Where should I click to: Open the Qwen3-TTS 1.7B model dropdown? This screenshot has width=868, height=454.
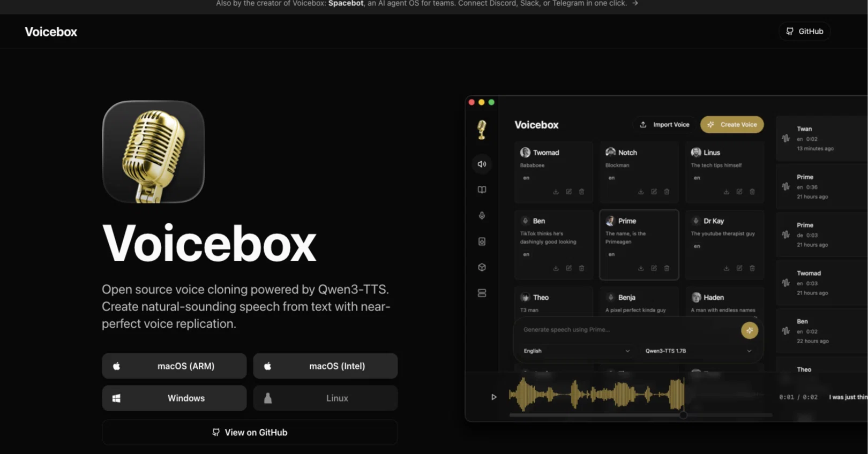pos(698,351)
